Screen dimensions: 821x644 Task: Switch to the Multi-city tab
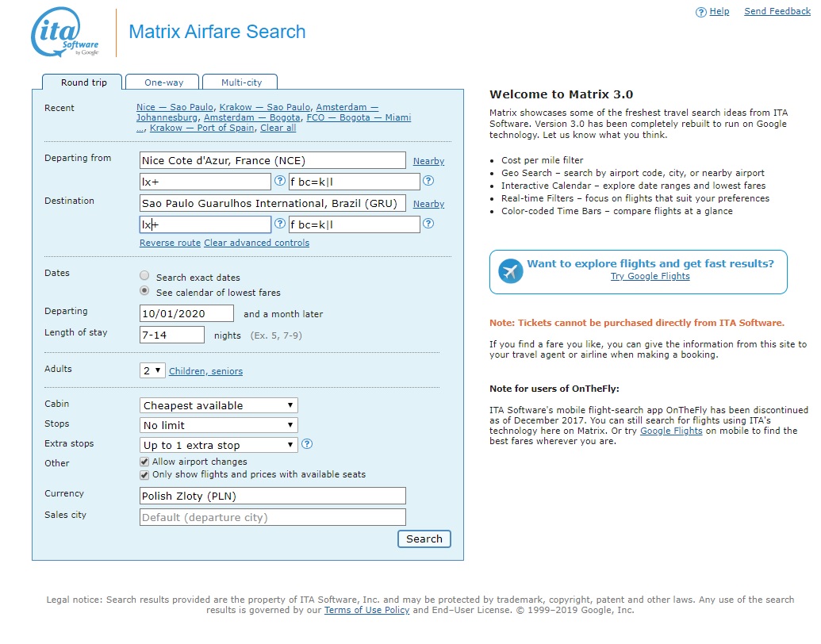(x=241, y=82)
